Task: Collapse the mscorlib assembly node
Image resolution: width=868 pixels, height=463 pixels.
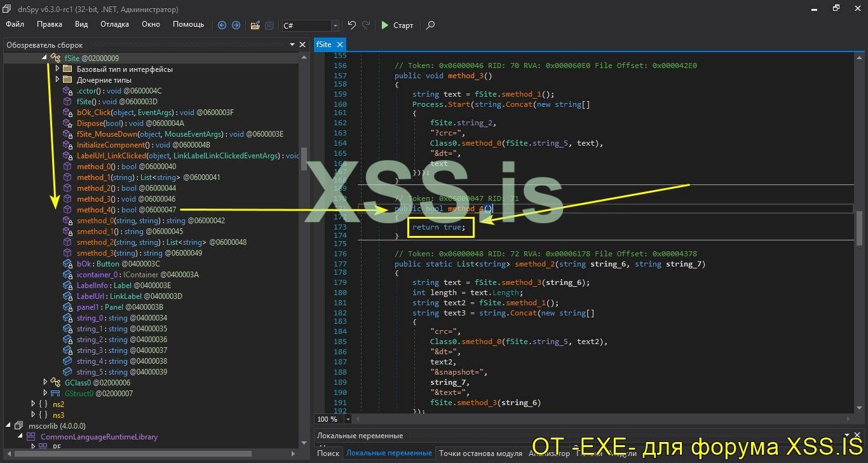Action: tap(8, 425)
